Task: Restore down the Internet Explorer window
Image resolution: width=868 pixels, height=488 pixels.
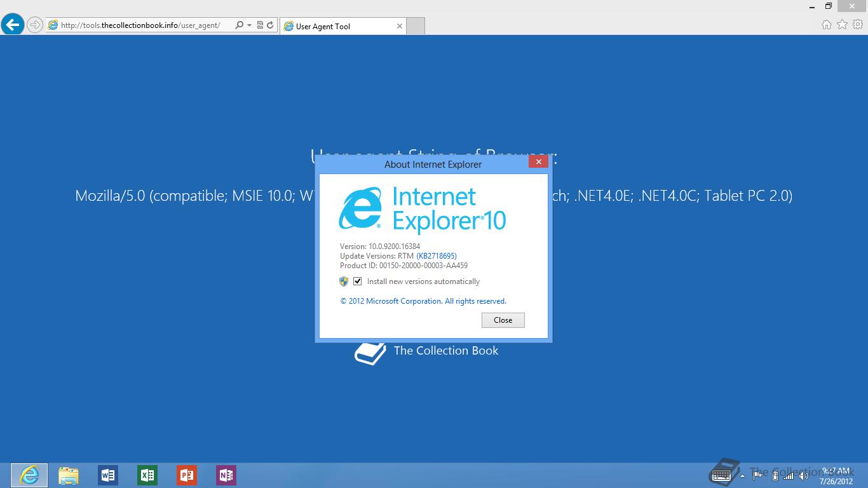Action: 829,6
